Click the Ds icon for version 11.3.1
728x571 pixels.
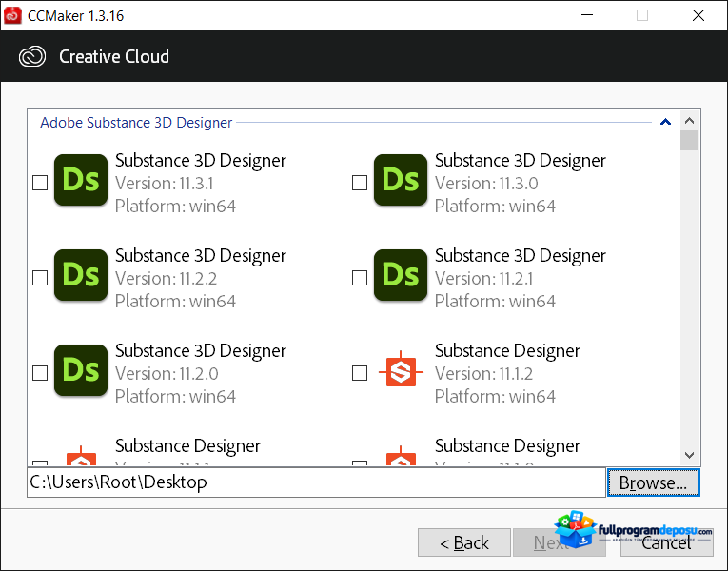(81, 180)
